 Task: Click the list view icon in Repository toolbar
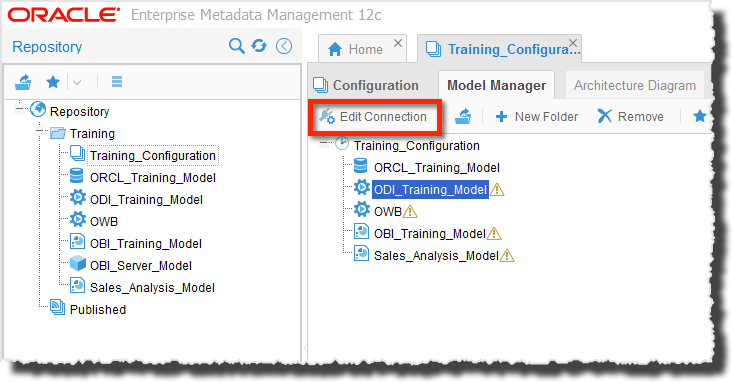117,82
